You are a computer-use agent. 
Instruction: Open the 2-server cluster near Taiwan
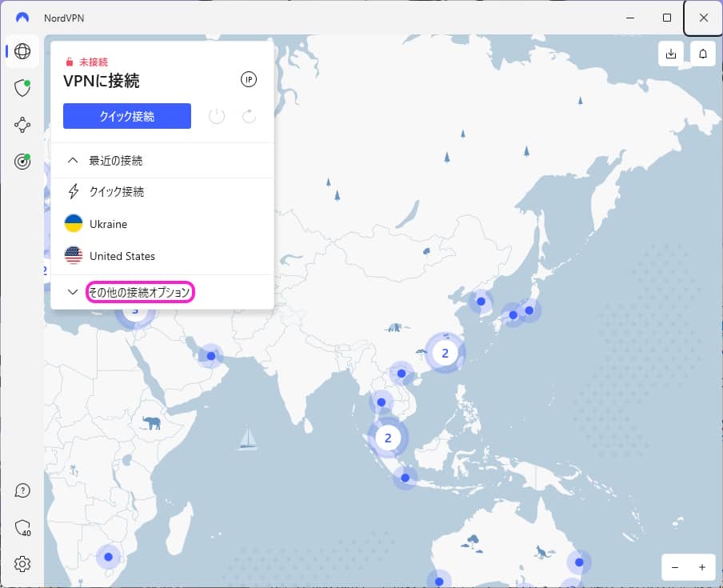point(445,353)
